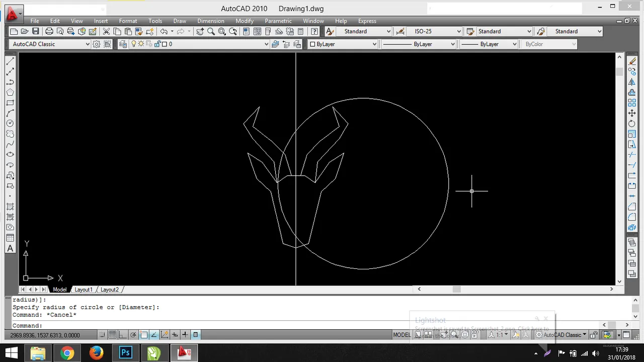Select the Polygon draw tool

[x=10, y=92]
